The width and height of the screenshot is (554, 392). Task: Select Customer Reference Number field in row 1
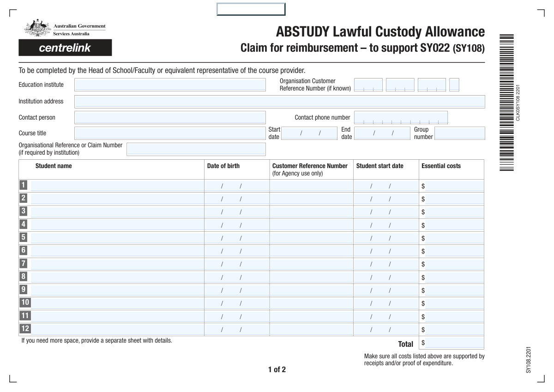click(311, 186)
